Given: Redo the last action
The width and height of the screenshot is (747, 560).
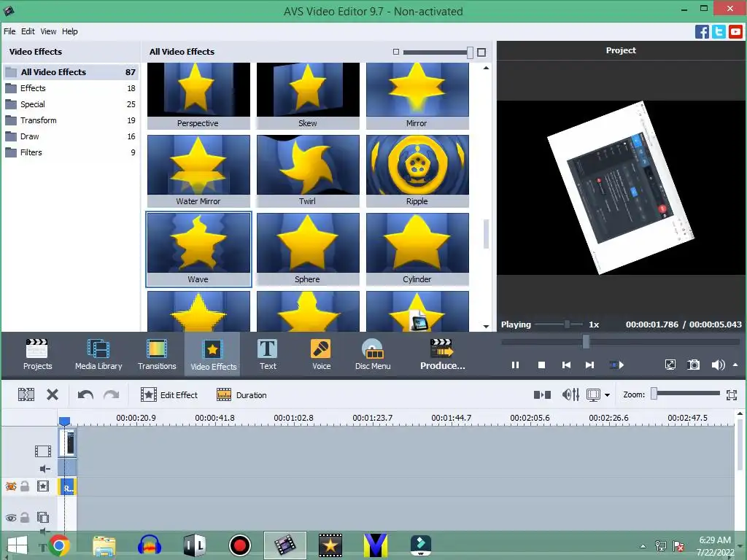Looking at the screenshot, I should pyautogui.click(x=111, y=394).
